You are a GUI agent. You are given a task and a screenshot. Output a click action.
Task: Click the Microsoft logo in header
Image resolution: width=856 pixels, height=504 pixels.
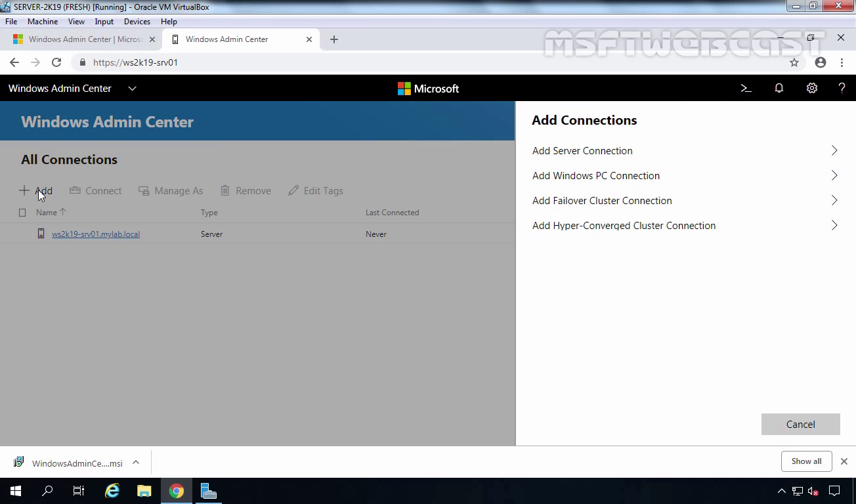(x=428, y=89)
